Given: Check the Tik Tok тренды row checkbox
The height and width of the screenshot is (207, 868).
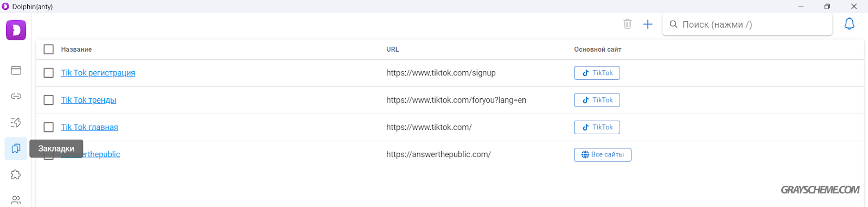Looking at the screenshot, I should pos(49,100).
